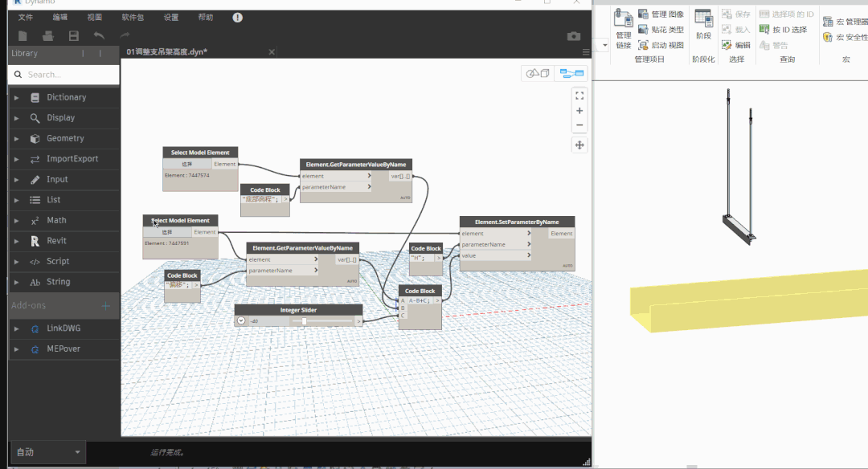Image resolution: width=868 pixels, height=469 pixels.
Task: Click the 阶段 phases icon in Revit
Action: pyautogui.click(x=703, y=25)
